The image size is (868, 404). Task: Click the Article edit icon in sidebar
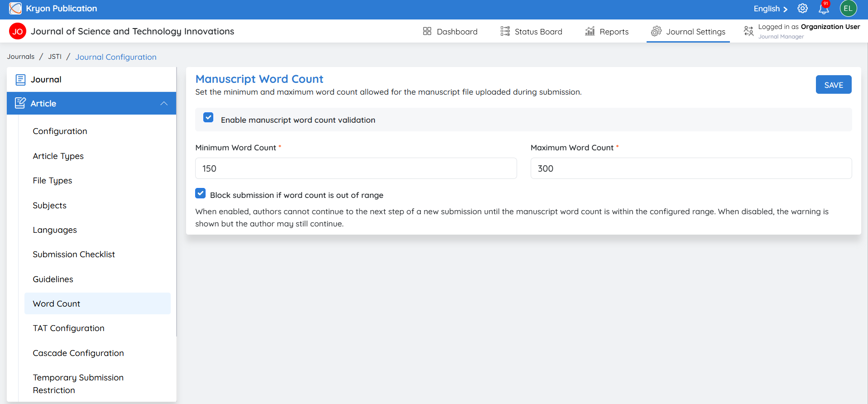[x=20, y=103]
